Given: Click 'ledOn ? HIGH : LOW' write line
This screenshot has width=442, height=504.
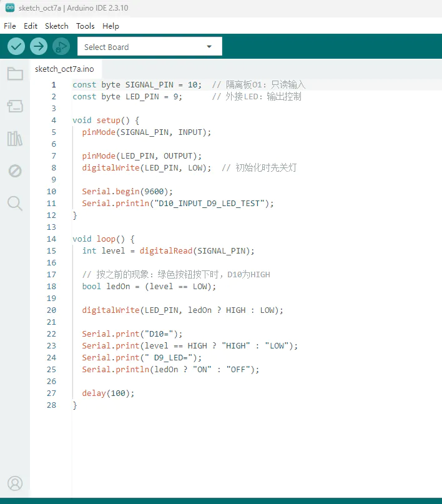Looking at the screenshot, I should click(182, 310).
